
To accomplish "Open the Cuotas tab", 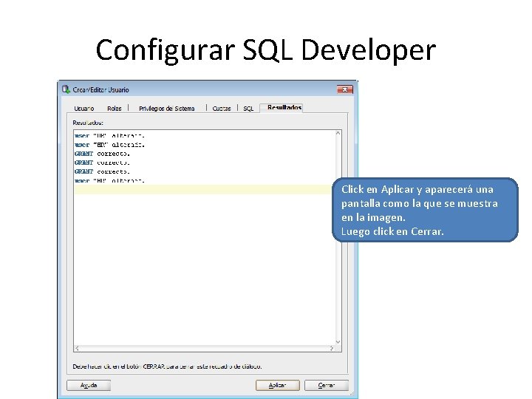I will [x=222, y=108].
